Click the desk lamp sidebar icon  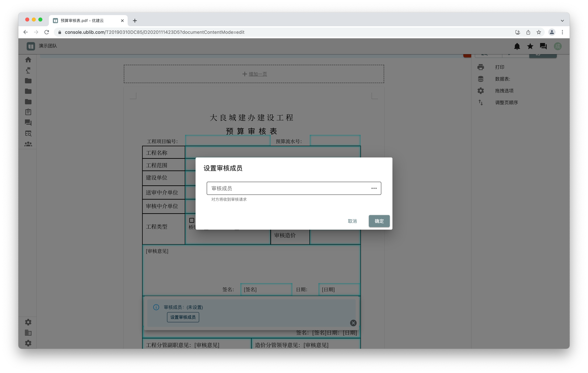click(x=28, y=70)
